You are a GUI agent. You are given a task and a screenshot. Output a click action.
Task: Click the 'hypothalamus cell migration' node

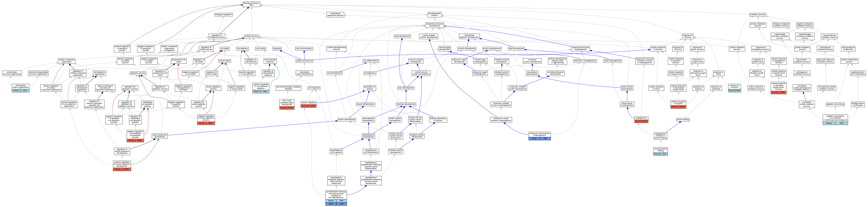[336, 151]
